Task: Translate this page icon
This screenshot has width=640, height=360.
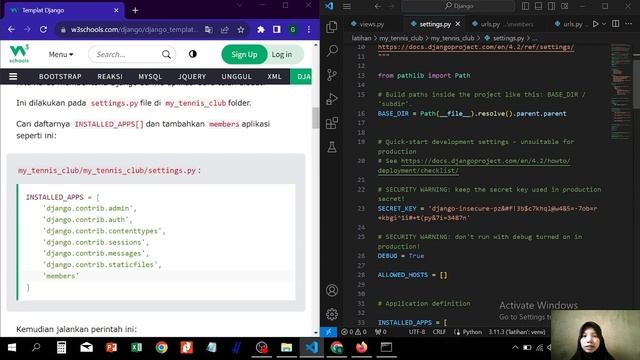Action: [209, 29]
